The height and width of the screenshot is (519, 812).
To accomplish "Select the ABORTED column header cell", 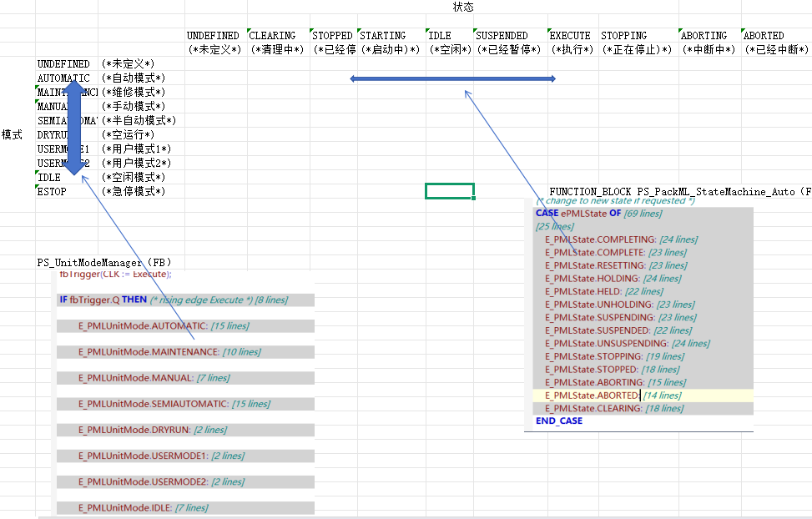I will tap(776, 35).
